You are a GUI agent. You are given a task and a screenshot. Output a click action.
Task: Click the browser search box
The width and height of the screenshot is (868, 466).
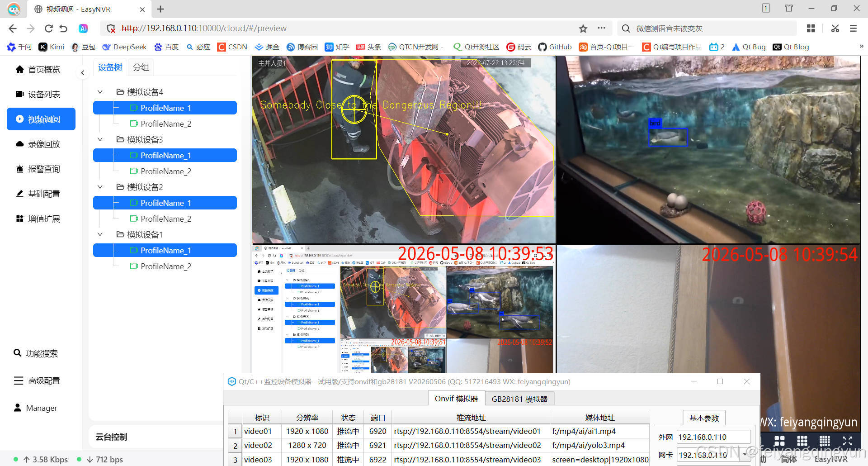pyautogui.click(x=707, y=29)
